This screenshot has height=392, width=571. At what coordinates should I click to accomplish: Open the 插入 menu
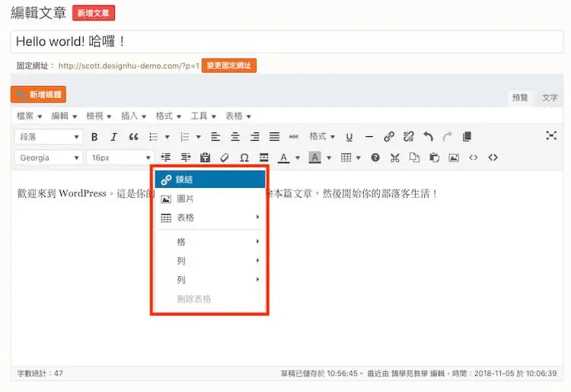coord(134,116)
